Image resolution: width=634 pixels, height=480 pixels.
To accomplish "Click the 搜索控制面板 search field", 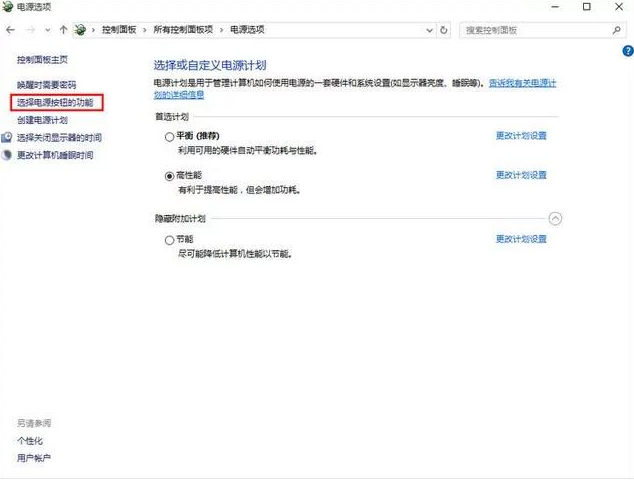I will pyautogui.click(x=530, y=30).
